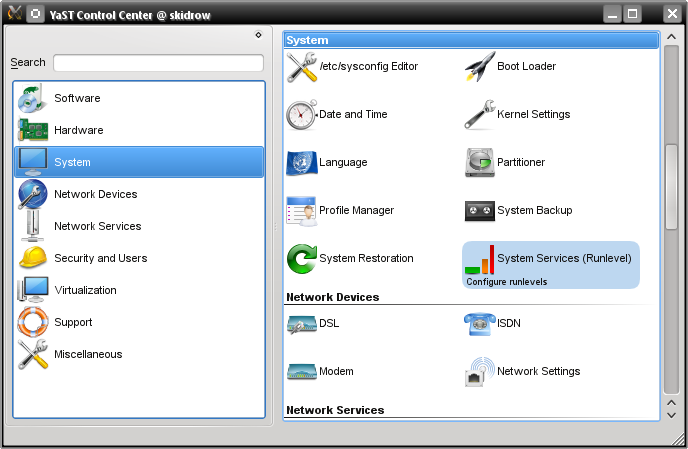Click Configure runlevels description text
The height and width of the screenshot is (449, 688).
(506, 282)
